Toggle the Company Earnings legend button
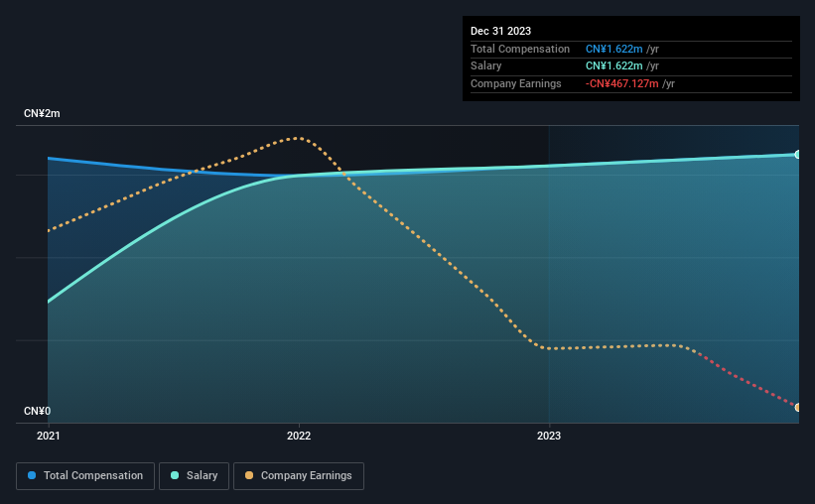This screenshot has height=504, width=815. 299,476
